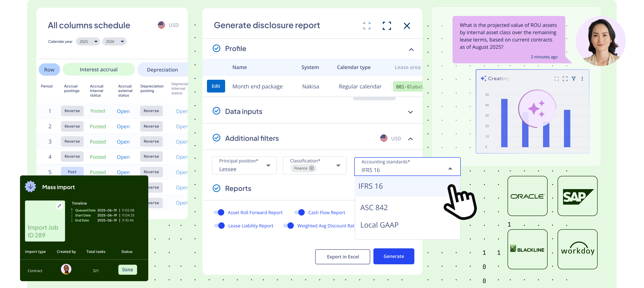644x288 pixels.
Task: Remove the Finance tag via its x icon
Action: coord(312,168)
